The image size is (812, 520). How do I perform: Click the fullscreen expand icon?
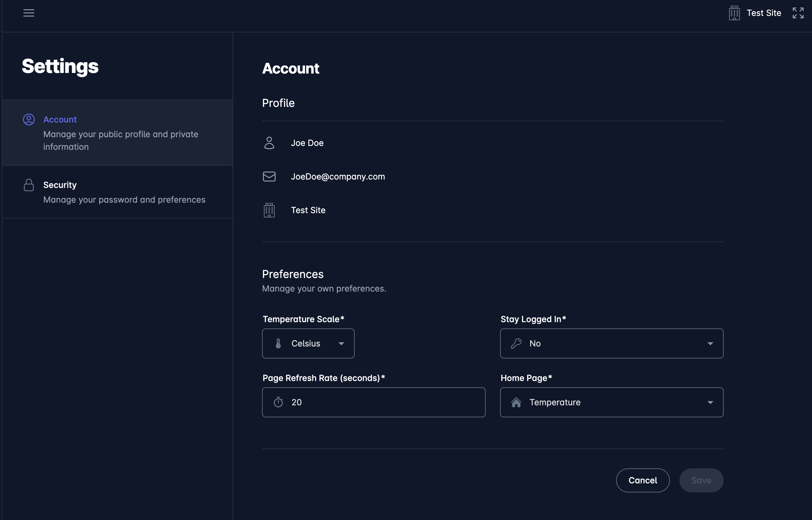(798, 13)
